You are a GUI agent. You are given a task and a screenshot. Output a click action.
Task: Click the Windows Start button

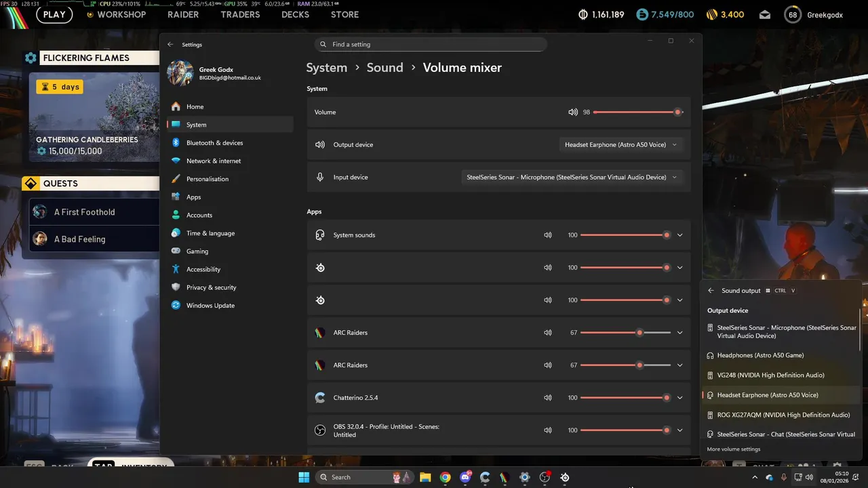303,477
